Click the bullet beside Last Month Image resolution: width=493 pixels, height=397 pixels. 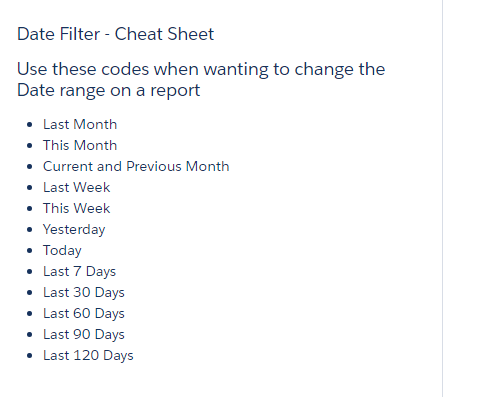click(30, 125)
